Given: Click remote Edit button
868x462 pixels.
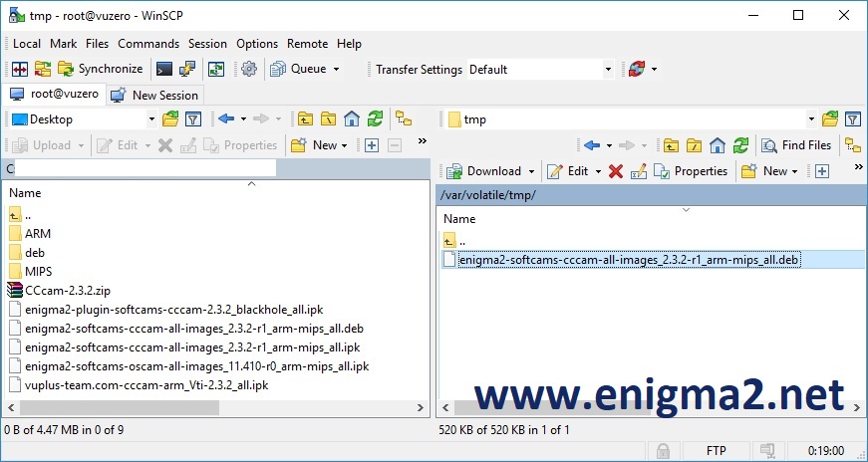Looking at the screenshot, I should tap(567, 171).
